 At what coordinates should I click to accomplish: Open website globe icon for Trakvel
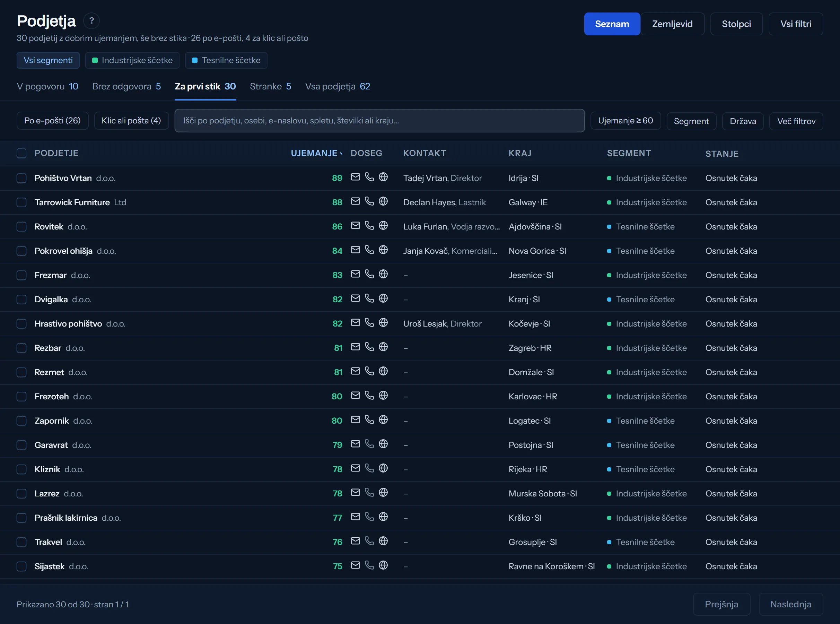click(x=383, y=541)
